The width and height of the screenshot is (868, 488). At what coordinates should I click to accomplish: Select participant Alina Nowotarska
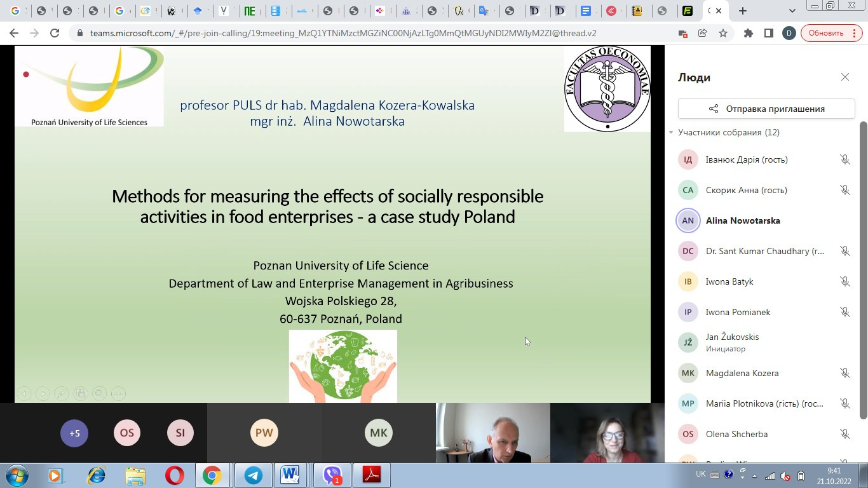click(742, 220)
